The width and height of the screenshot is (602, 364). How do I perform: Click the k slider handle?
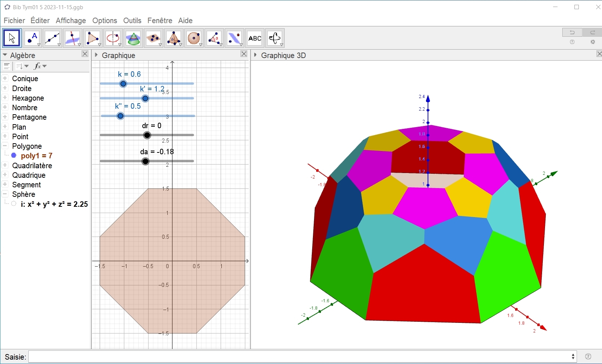(x=123, y=84)
